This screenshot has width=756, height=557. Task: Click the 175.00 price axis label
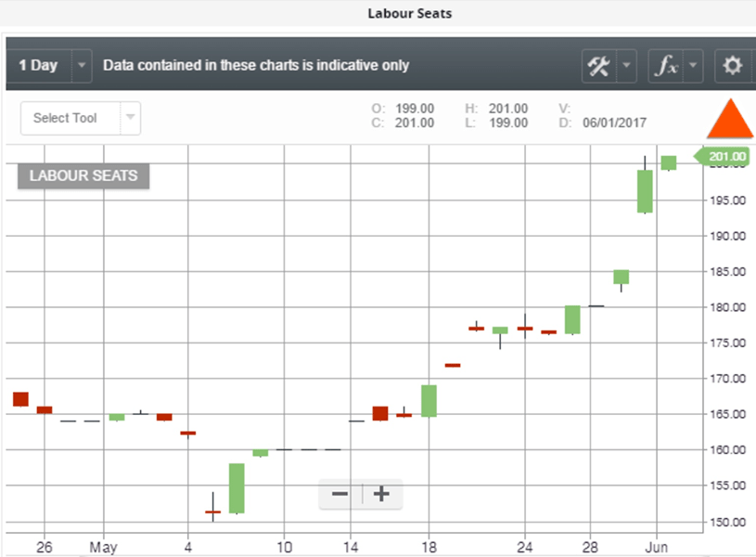727,343
